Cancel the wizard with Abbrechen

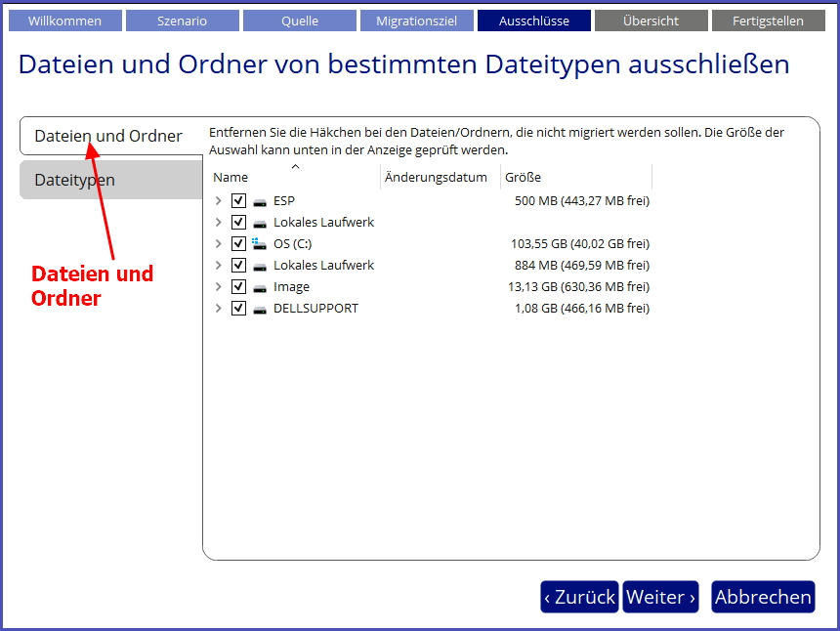pyautogui.click(x=762, y=597)
